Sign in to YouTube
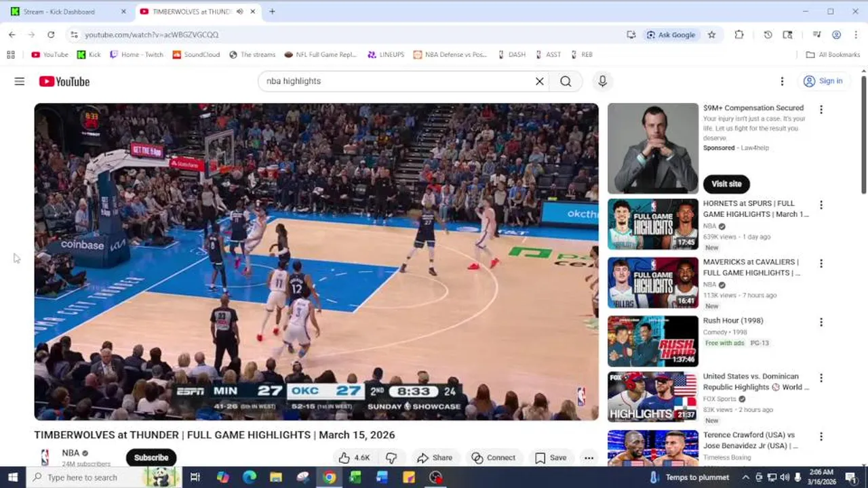Image resolution: width=868 pixels, height=488 pixels. tap(823, 81)
